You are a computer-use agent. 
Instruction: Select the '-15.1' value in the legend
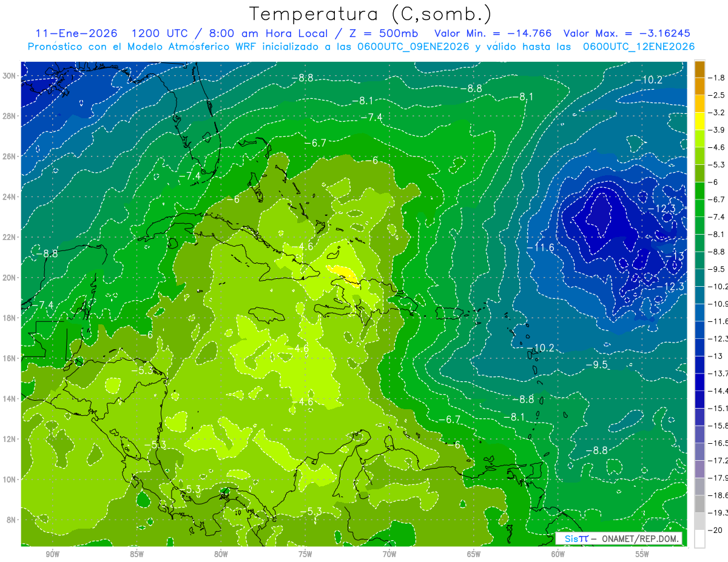pyautogui.click(x=719, y=408)
